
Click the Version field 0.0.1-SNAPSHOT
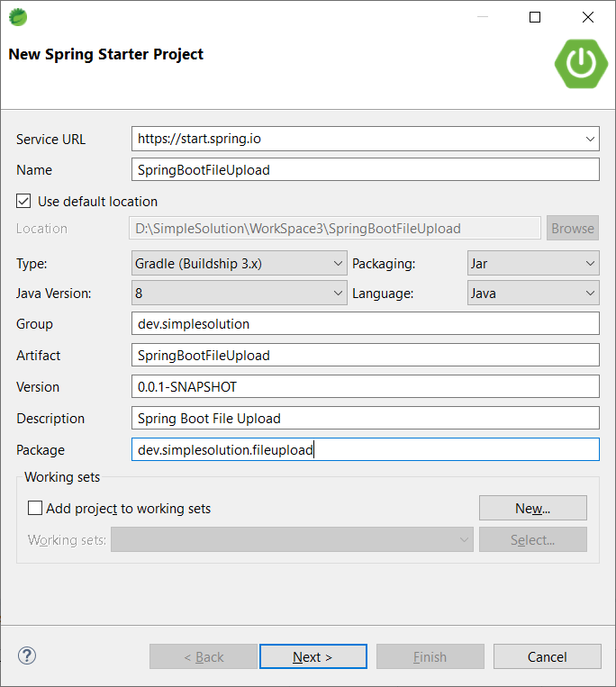tap(366, 387)
